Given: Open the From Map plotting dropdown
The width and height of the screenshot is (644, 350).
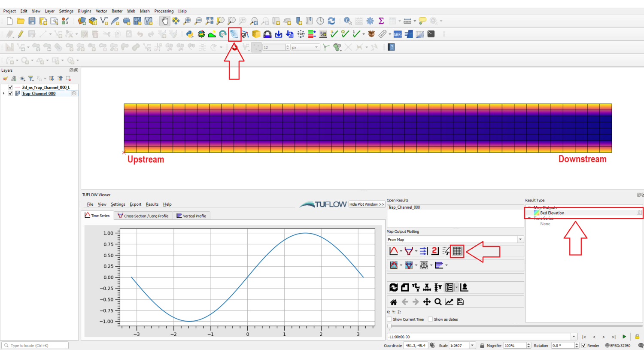Looking at the screenshot, I should point(520,239).
